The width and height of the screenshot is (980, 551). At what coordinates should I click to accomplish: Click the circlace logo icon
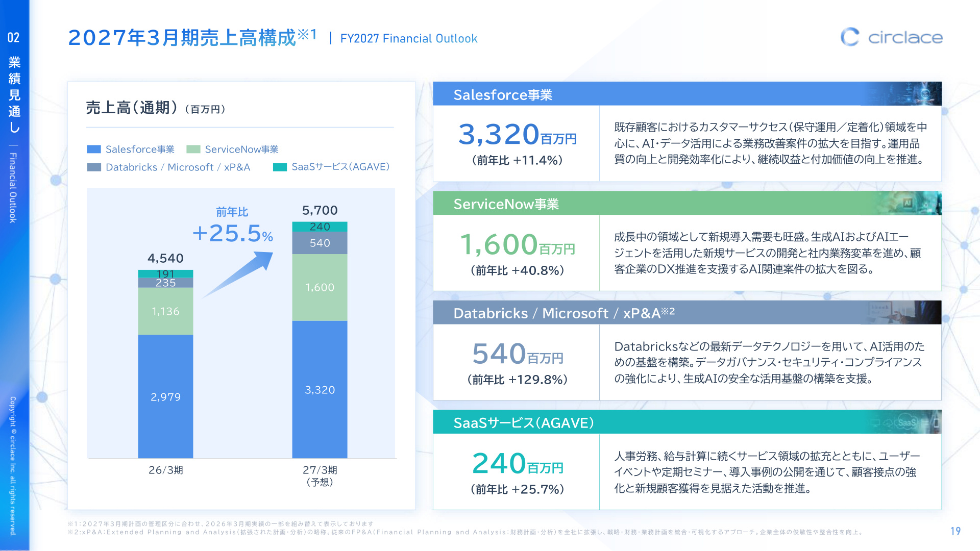tap(850, 37)
